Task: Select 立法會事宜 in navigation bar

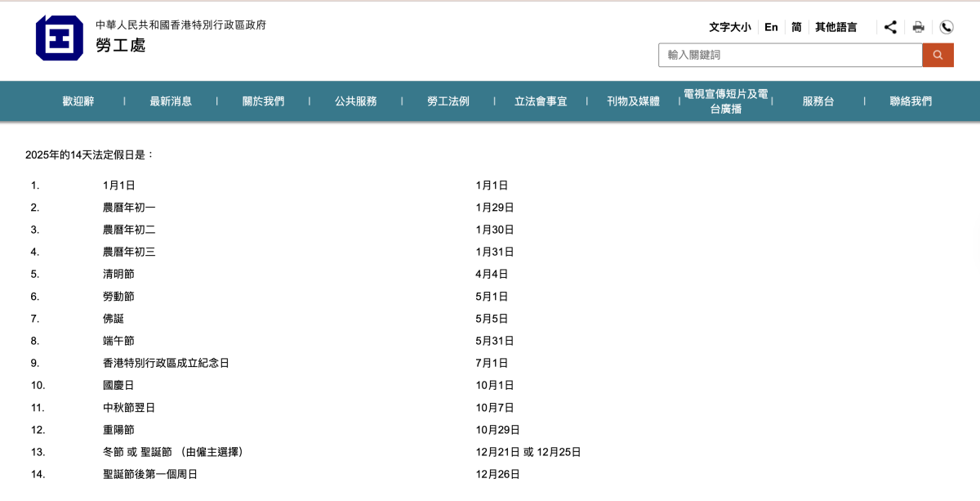Action: click(x=540, y=101)
